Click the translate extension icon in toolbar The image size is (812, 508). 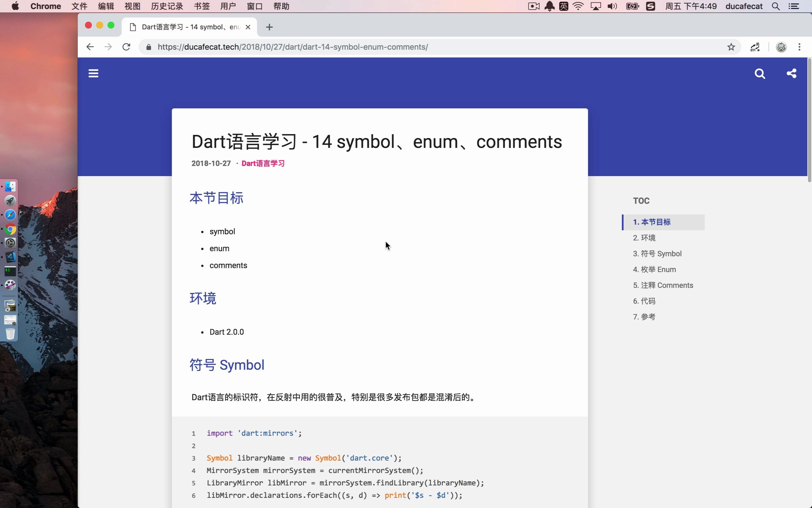(755, 47)
